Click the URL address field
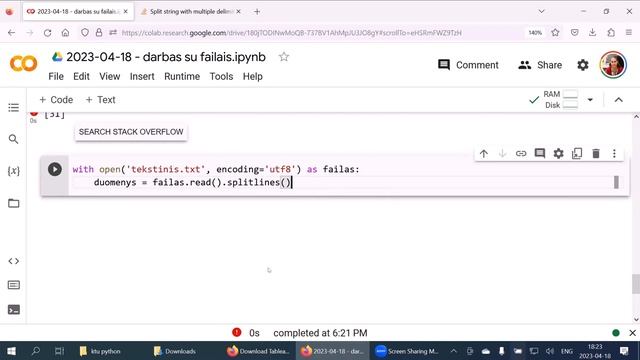640x360 pixels. point(291,33)
